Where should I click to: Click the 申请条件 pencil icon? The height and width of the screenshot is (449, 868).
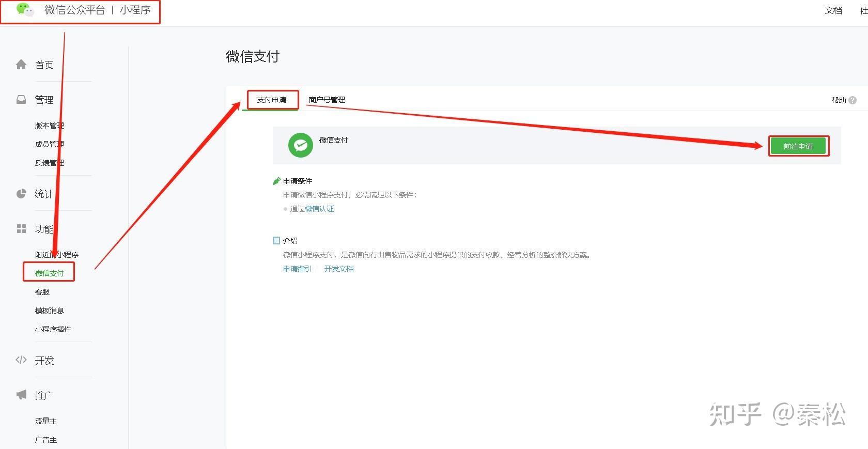coord(276,181)
